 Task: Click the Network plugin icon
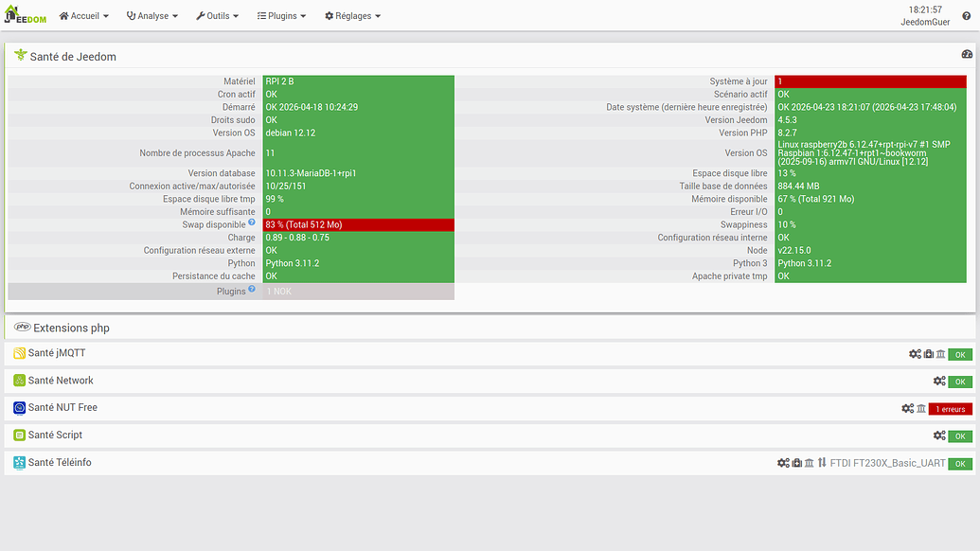pyautogui.click(x=19, y=381)
